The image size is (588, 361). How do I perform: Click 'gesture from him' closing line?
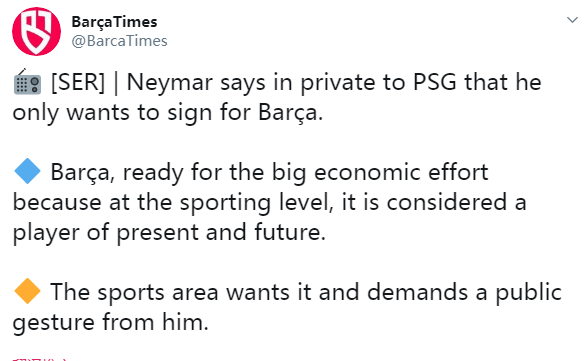click(x=110, y=323)
